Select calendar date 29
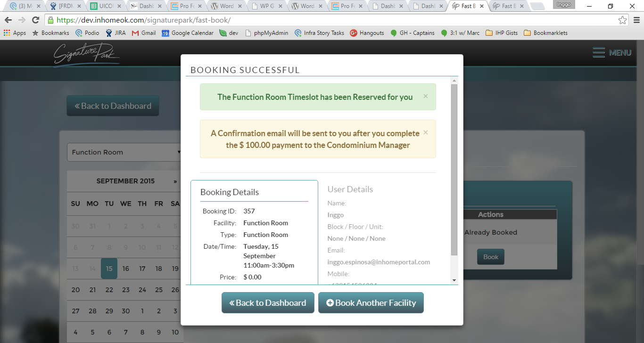This screenshot has height=343, width=644. pyautogui.click(x=109, y=311)
